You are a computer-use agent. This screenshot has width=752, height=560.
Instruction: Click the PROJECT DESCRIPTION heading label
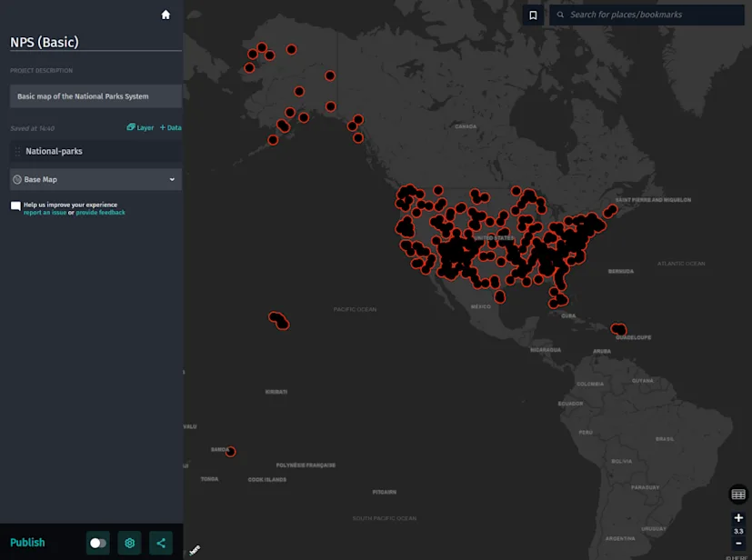click(41, 71)
